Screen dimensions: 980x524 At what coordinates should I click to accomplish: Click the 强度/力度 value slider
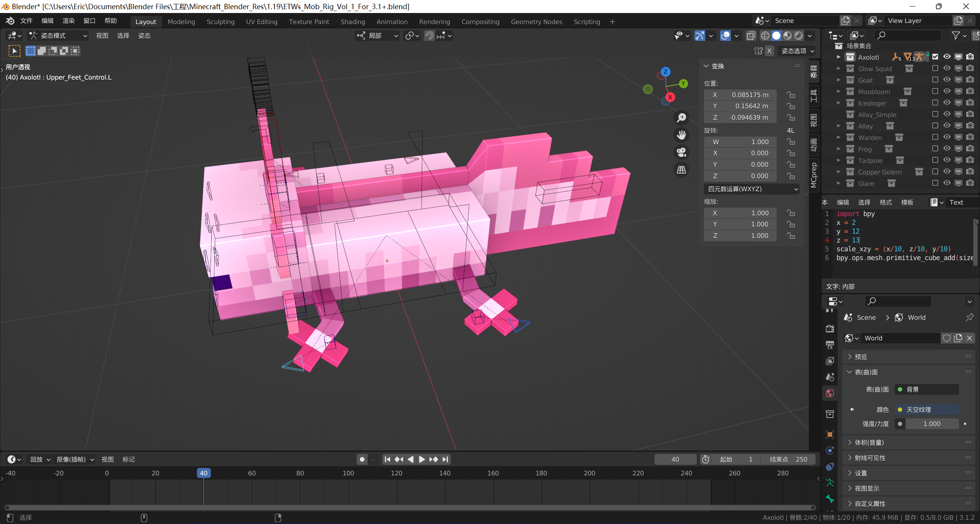coord(931,424)
